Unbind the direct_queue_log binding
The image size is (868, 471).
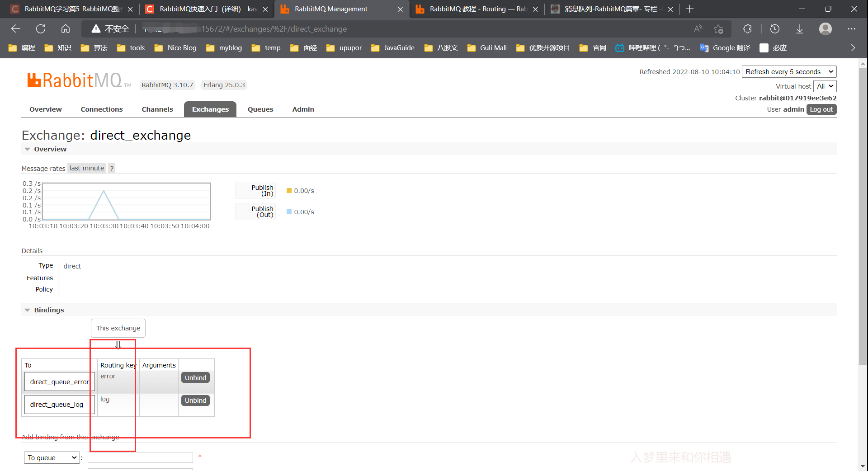pyautogui.click(x=195, y=400)
